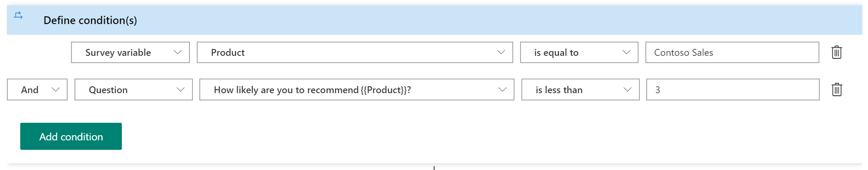Change the And logical operator dropdown
The height and width of the screenshot is (170, 868).
pyautogui.click(x=37, y=90)
